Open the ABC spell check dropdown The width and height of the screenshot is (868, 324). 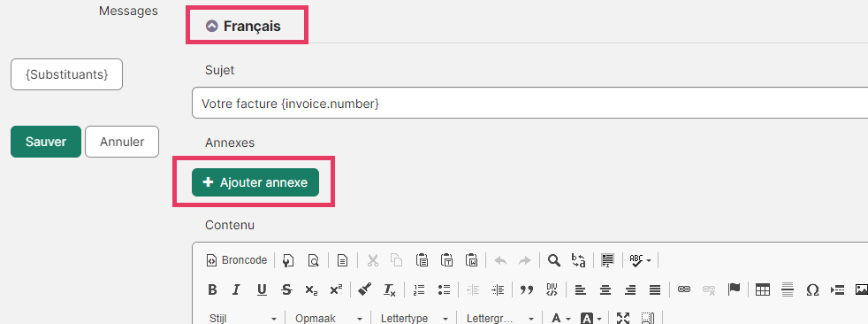click(641, 260)
